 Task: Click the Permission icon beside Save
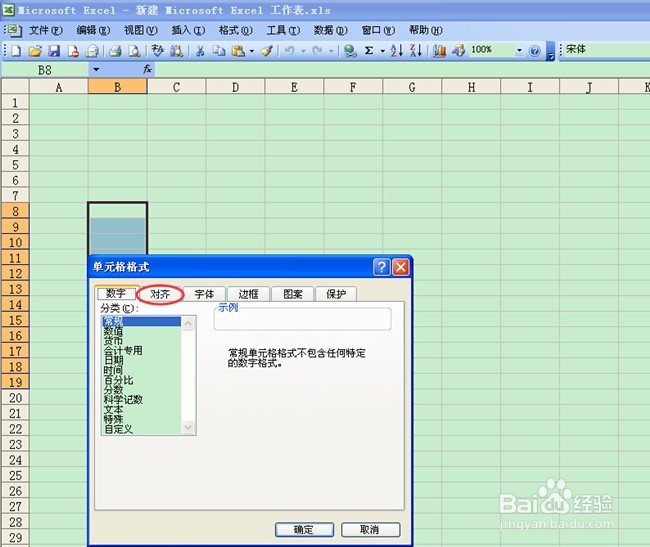click(x=73, y=51)
